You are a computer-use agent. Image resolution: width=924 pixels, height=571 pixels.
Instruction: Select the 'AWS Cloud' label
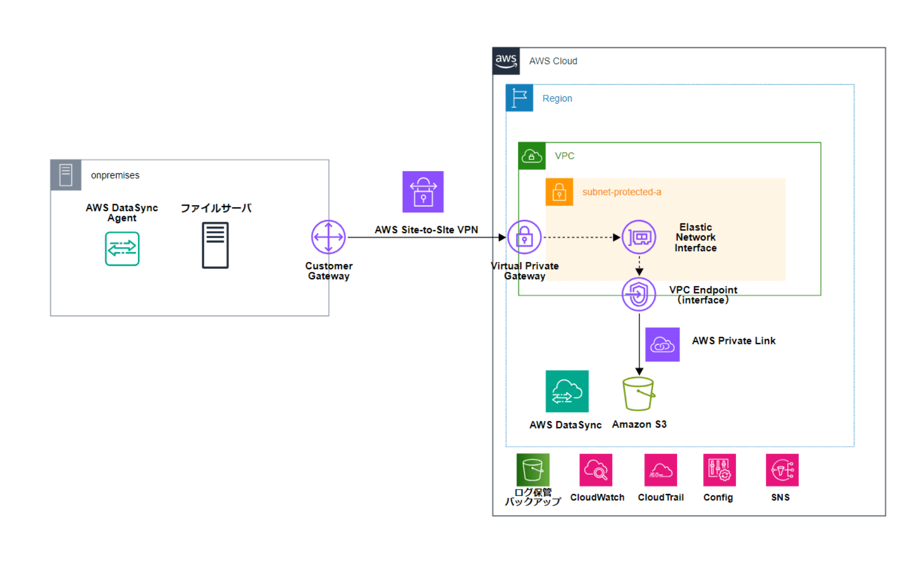click(x=553, y=61)
